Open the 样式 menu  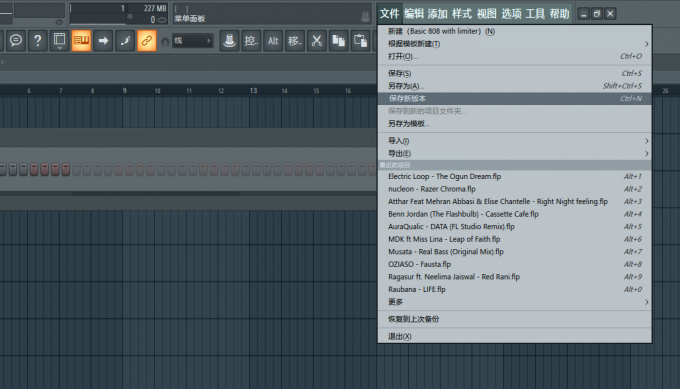pos(462,14)
